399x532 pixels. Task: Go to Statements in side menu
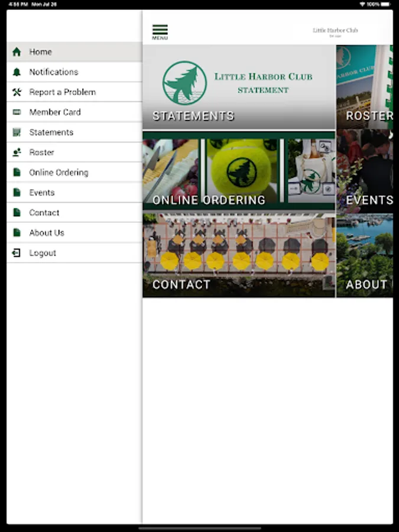pos(74,132)
